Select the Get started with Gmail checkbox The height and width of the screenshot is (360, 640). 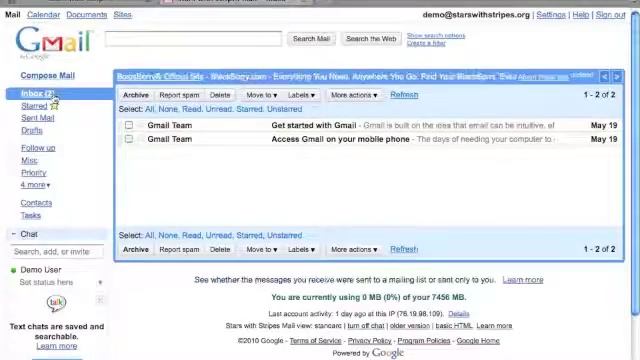129,125
